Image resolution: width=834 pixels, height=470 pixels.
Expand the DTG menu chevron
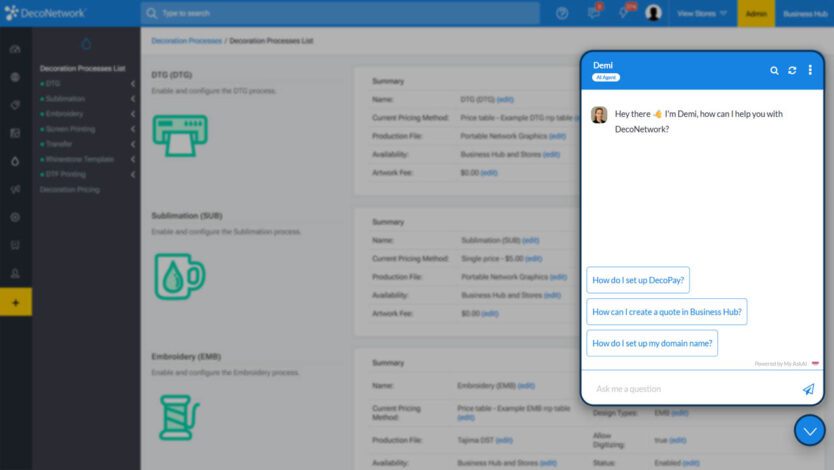coord(132,83)
